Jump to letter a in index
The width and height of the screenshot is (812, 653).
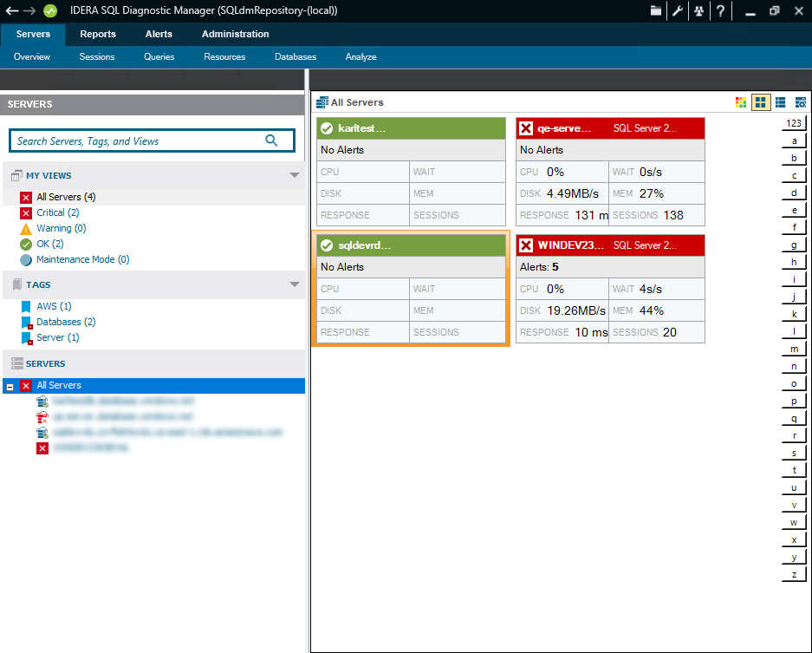pyautogui.click(x=793, y=141)
